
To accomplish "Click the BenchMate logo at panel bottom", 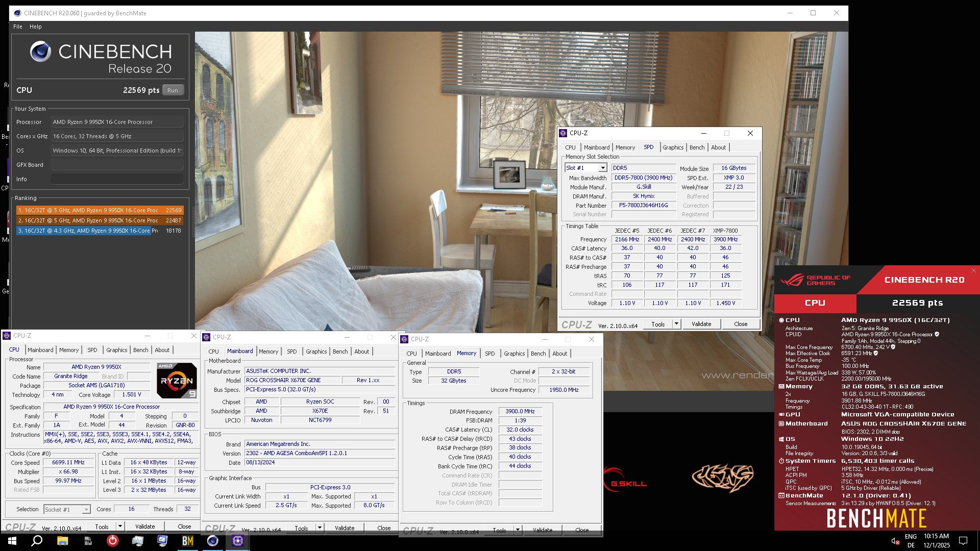I will pyautogui.click(x=876, y=518).
